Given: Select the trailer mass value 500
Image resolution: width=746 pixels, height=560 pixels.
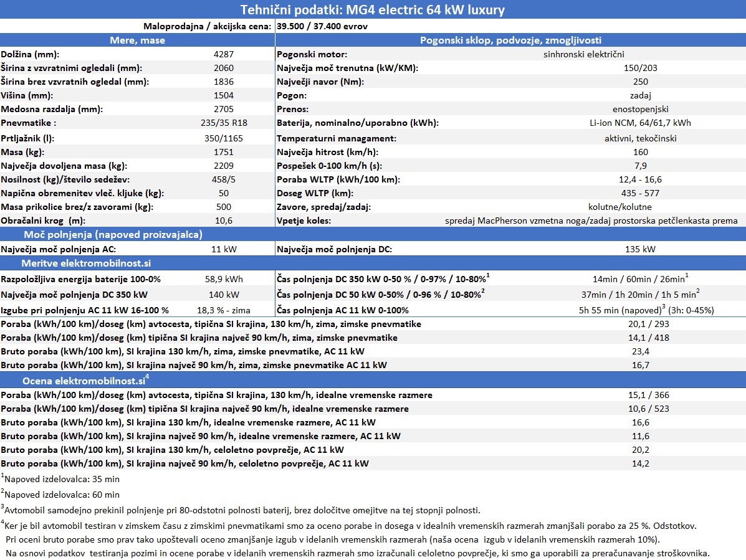Looking at the screenshot, I should (x=224, y=207).
